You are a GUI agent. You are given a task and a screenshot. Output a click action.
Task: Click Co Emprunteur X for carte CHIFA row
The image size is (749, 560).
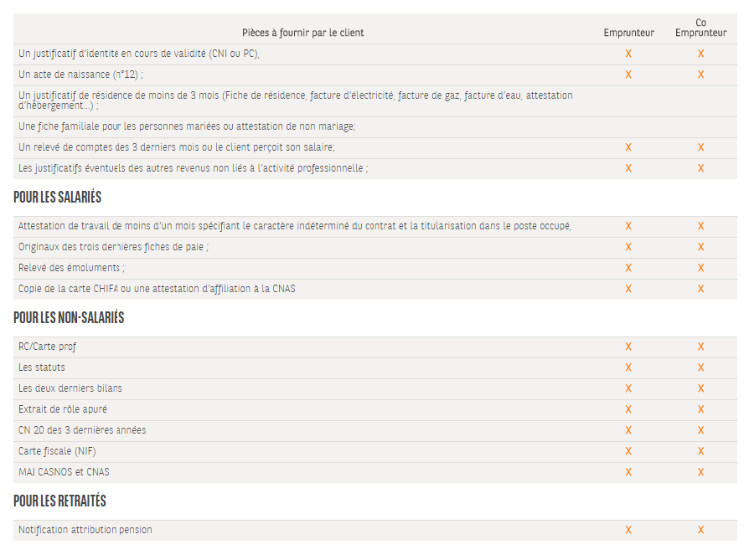pyautogui.click(x=700, y=290)
